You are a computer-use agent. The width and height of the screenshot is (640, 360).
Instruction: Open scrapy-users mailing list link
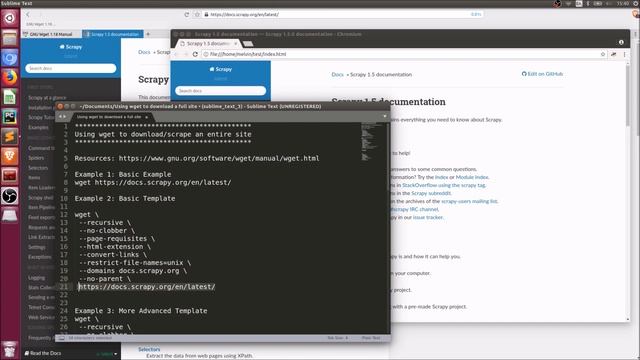pyautogui.click(x=469, y=201)
